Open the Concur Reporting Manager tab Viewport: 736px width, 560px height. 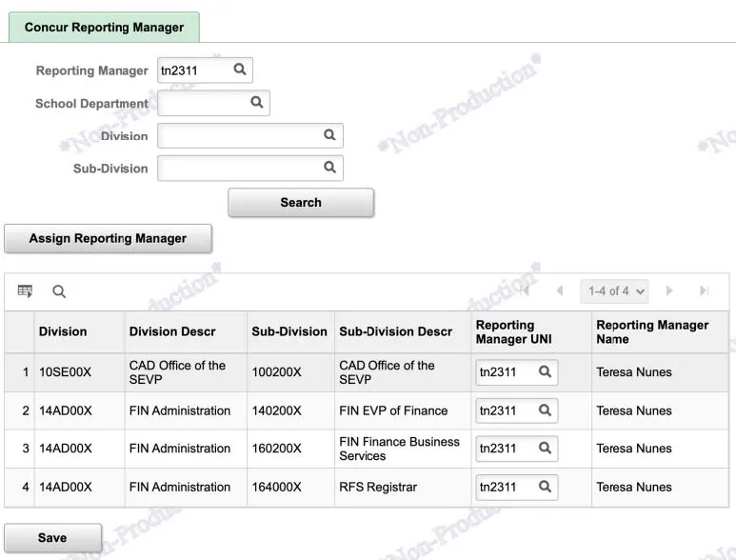tap(104, 28)
